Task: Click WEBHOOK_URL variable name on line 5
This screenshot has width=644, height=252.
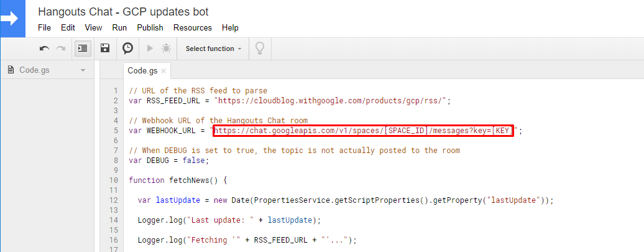Action: tap(172, 131)
